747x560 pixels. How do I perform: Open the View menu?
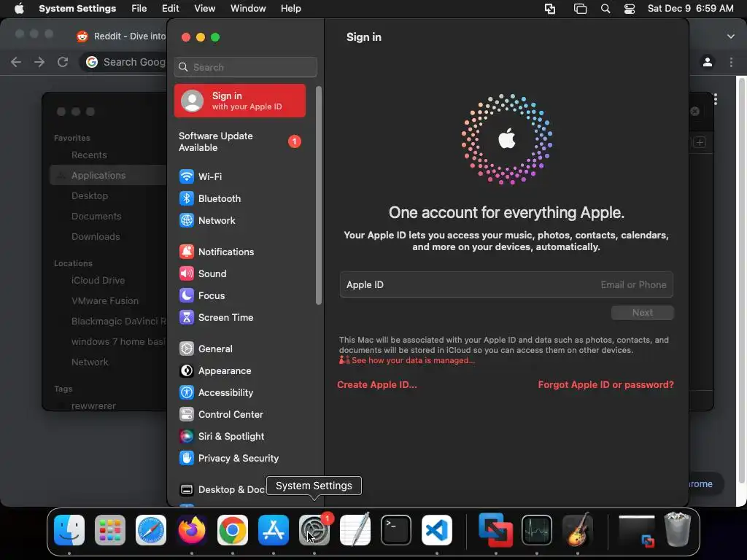[x=205, y=9]
